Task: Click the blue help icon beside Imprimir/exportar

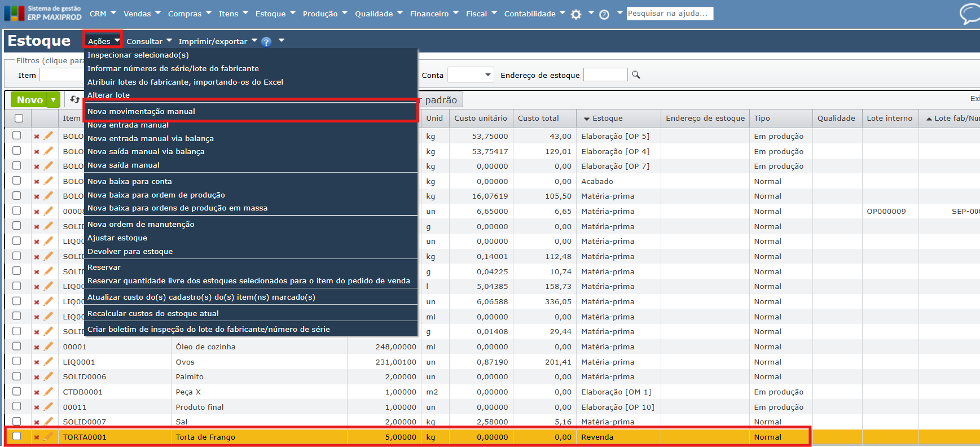Action: [x=266, y=42]
